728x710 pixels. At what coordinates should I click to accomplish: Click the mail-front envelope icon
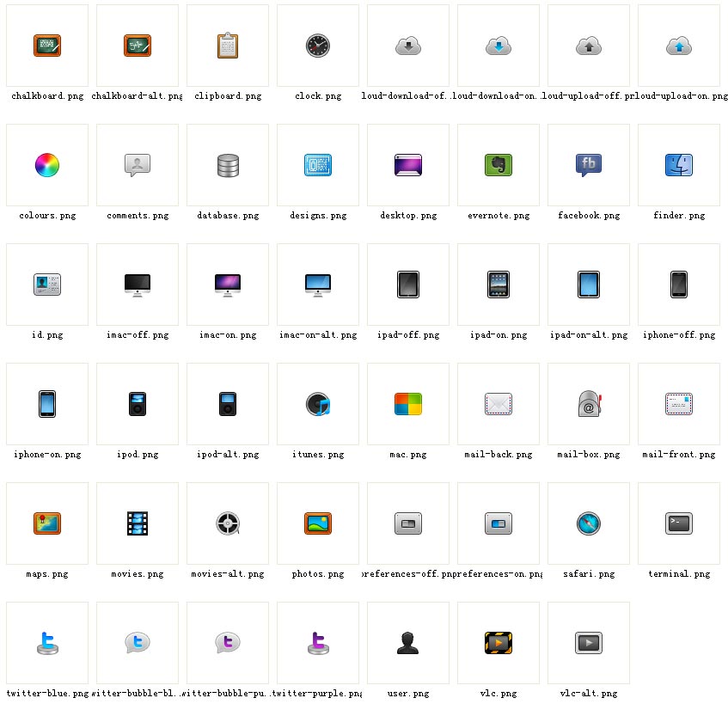pyautogui.click(x=679, y=404)
